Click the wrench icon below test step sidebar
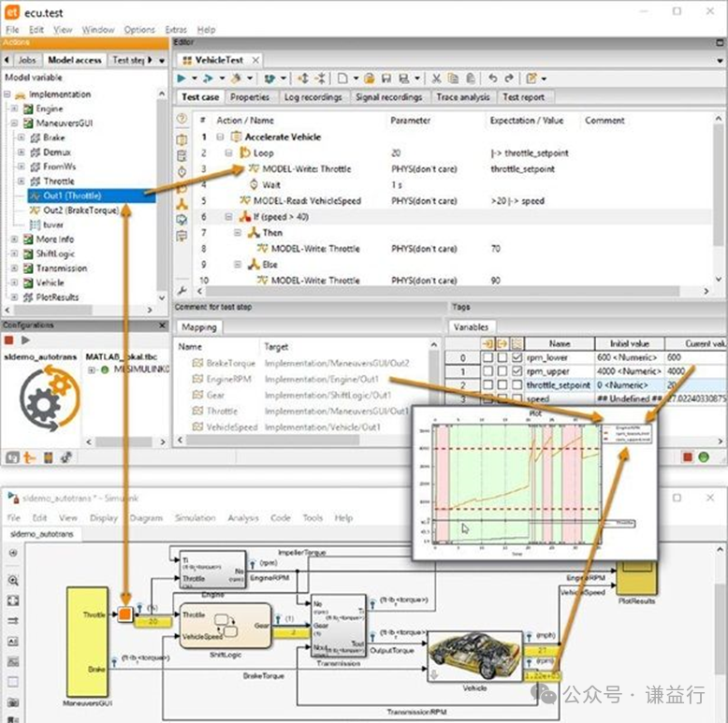Screen dimensions: 728x723 182,291
